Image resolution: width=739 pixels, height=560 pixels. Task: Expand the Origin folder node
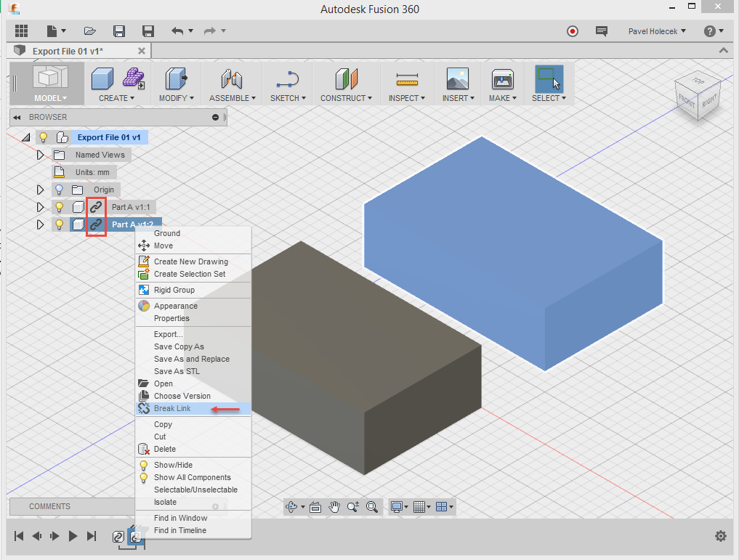(40, 190)
